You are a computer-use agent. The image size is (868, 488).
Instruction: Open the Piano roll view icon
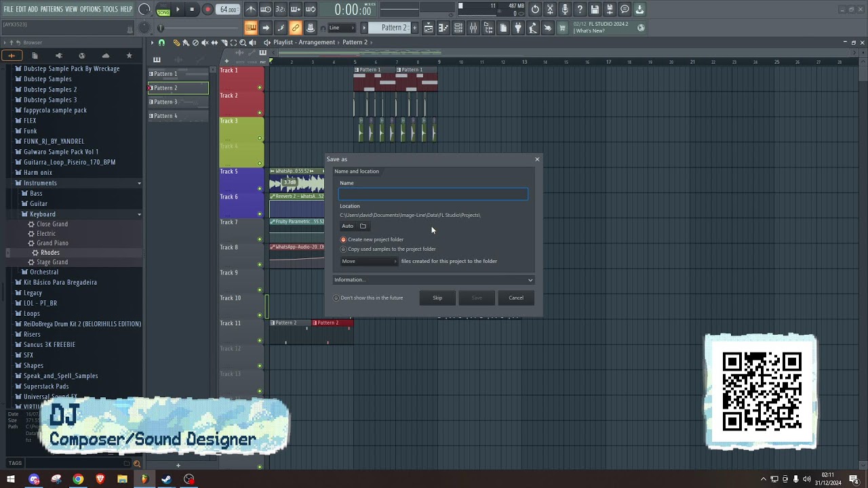coord(443,28)
